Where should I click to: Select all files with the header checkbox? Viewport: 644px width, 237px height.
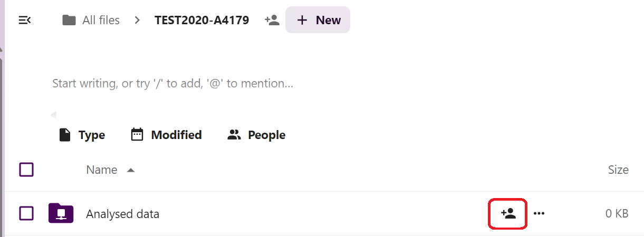click(x=26, y=170)
